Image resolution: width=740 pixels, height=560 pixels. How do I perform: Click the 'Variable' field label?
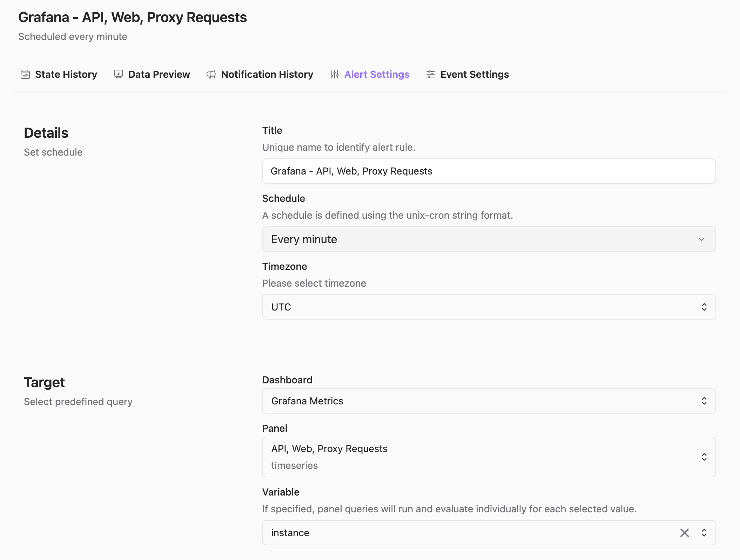coord(281,492)
